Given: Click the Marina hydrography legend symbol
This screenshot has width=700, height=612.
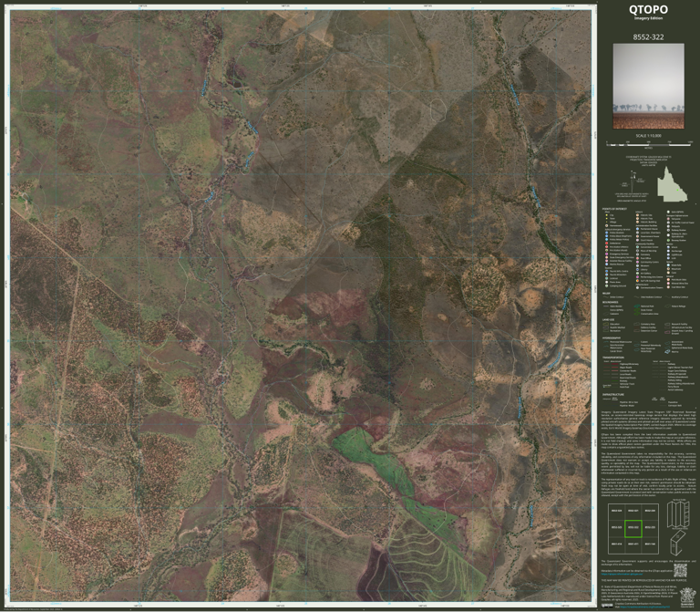Looking at the screenshot, I should tap(667, 351).
